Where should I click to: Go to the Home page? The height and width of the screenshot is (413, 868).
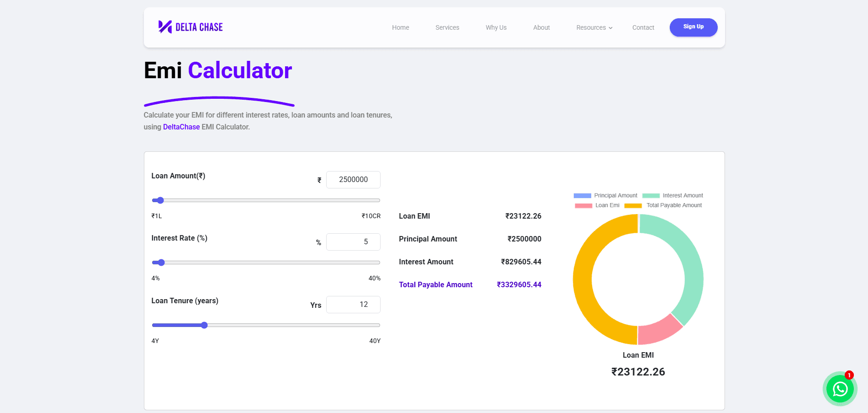click(400, 27)
